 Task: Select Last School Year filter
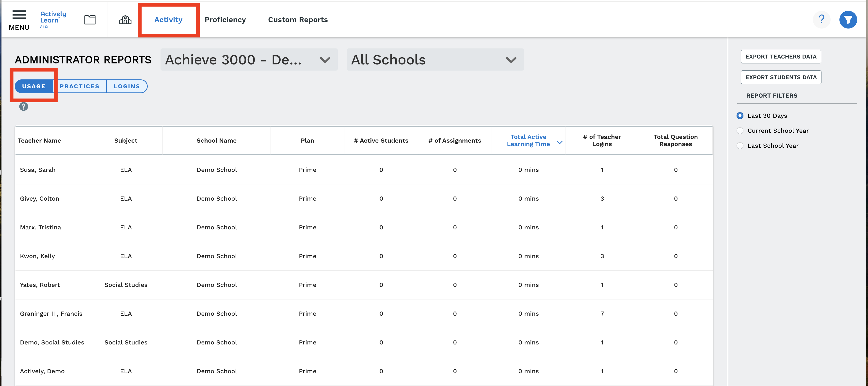coord(740,146)
